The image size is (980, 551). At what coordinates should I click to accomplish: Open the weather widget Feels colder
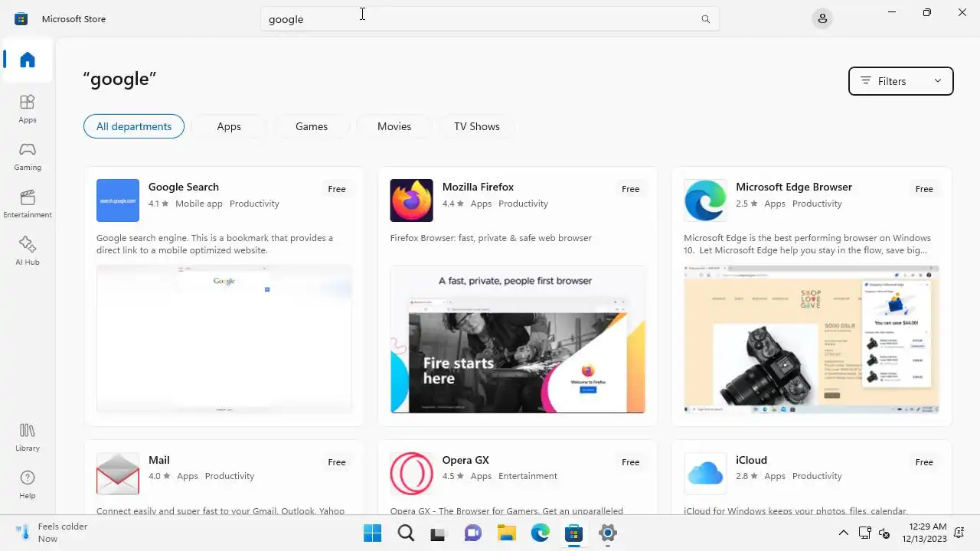52,533
